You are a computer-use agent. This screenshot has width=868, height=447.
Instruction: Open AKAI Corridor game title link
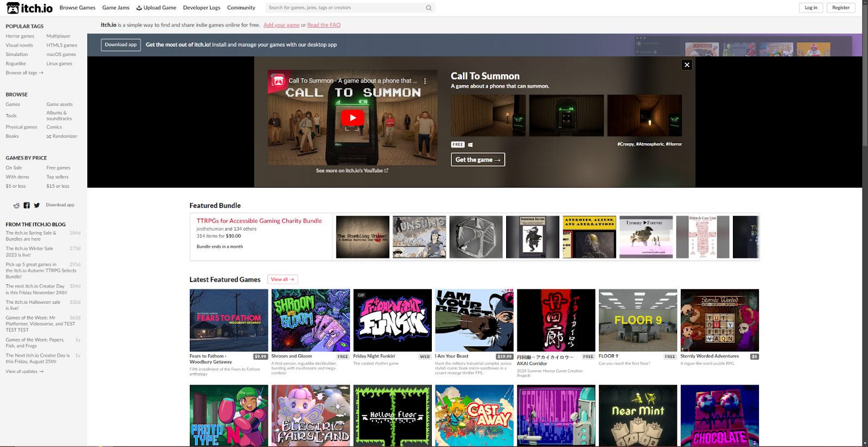545,360
